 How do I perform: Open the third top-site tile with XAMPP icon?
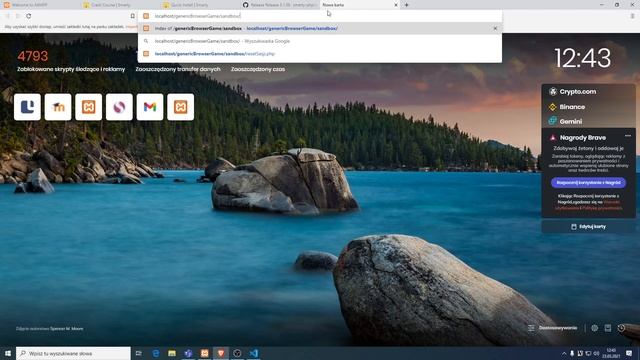point(89,107)
